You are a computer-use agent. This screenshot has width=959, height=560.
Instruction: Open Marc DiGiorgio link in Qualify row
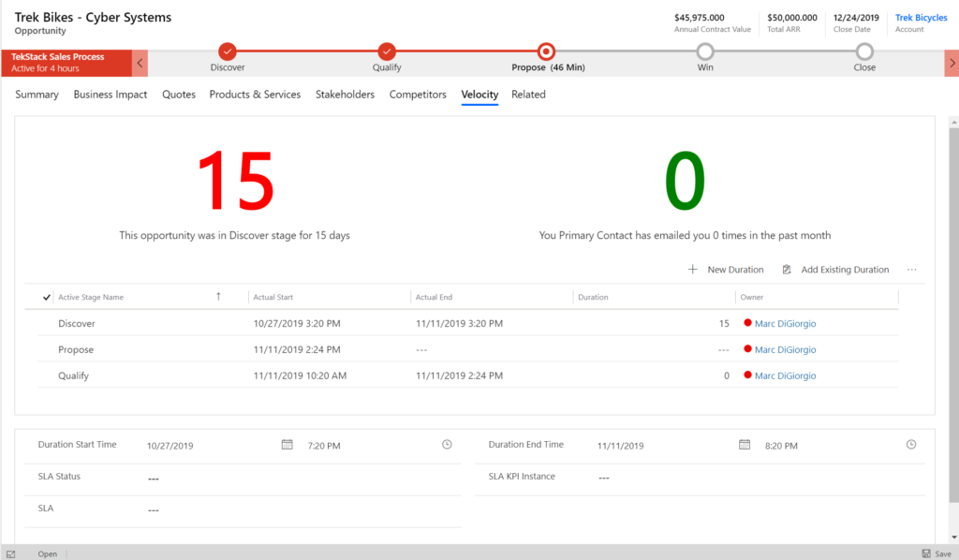[786, 376]
